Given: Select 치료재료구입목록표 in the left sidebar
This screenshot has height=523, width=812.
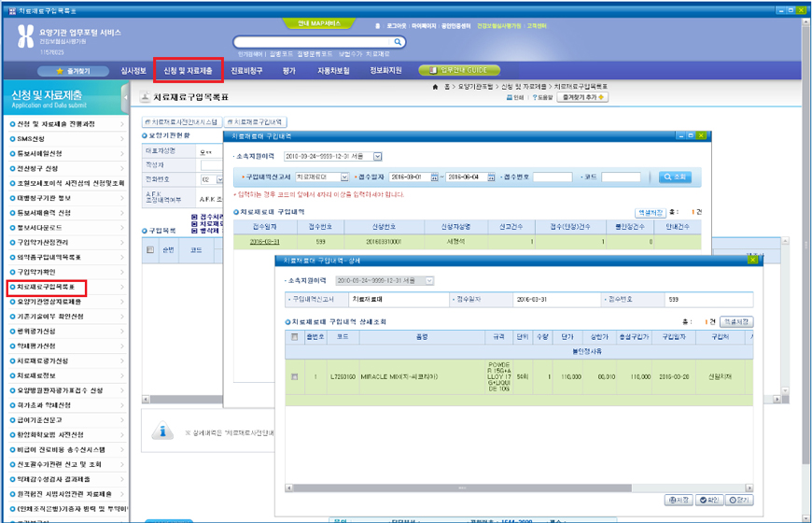Looking at the screenshot, I should [x=47, y=287].
